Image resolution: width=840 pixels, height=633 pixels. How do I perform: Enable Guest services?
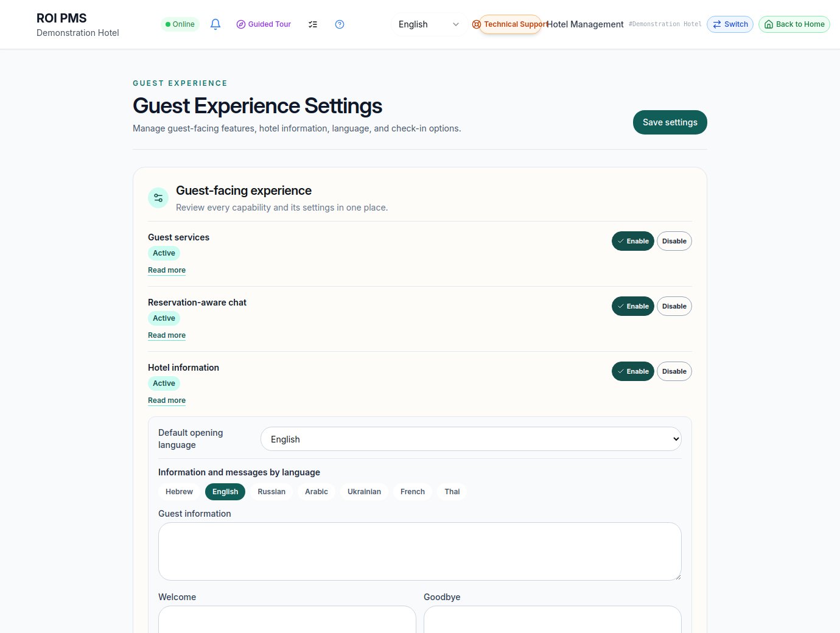click(x=632, y=241)
